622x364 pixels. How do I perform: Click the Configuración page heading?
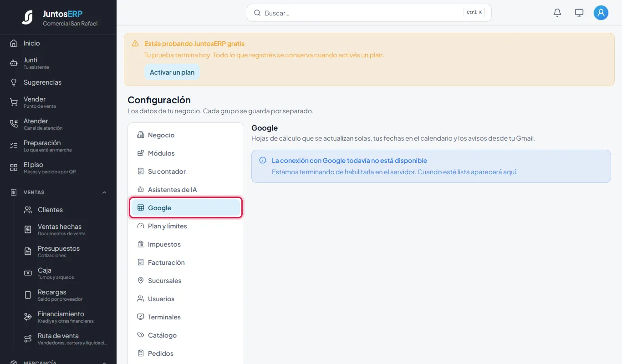tap(159, 100)
